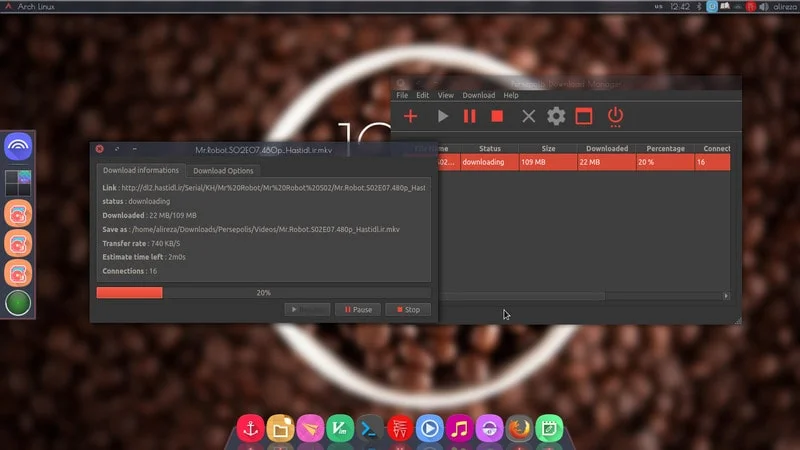The width and height of the screenshot is (800, 450).
Task: Open the red lines app icon in dock
Action: click(400, 428)
